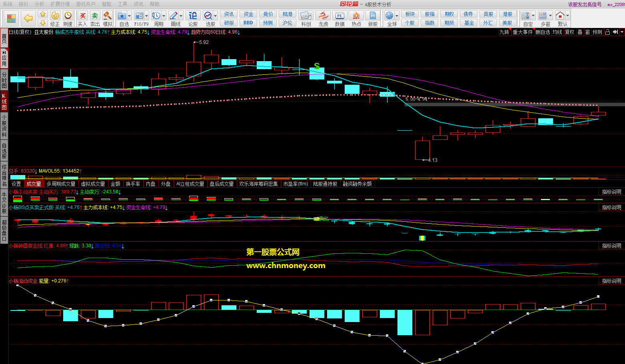Click the 多窗 multi-window icon
Viewport: 625px width, 364px height.
coord(543,16)
